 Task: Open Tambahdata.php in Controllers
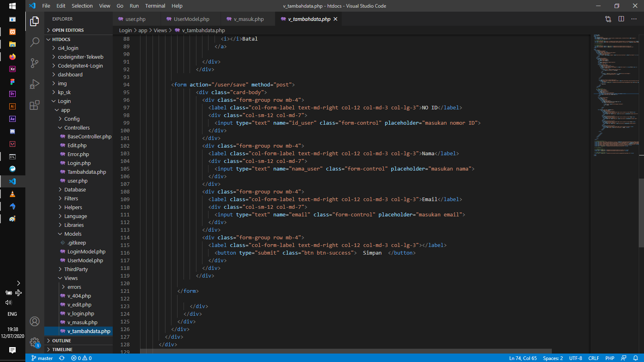point(78,172)
